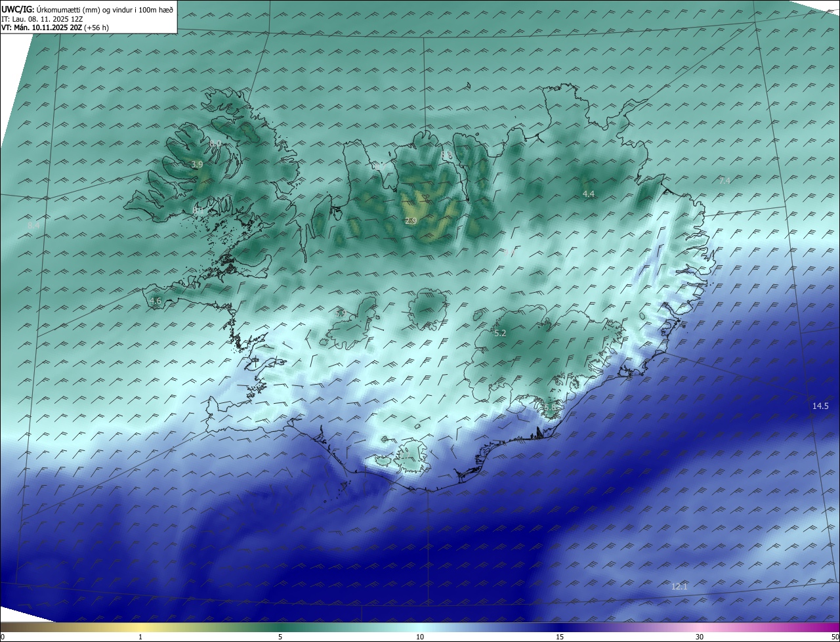The width and height of the screenshot is (840, 642).
Task: Click the 8.4 value label at the west edge
Action: 33,226
